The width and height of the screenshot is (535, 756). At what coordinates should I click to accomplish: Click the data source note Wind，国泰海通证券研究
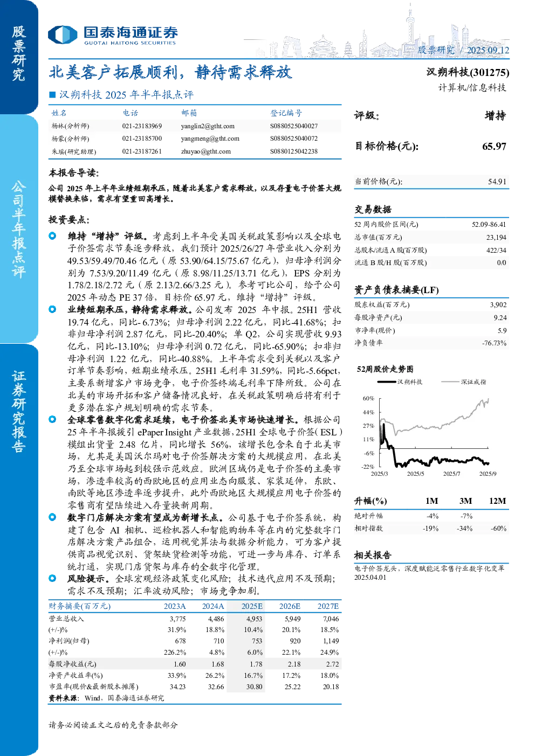coord(124,698)
